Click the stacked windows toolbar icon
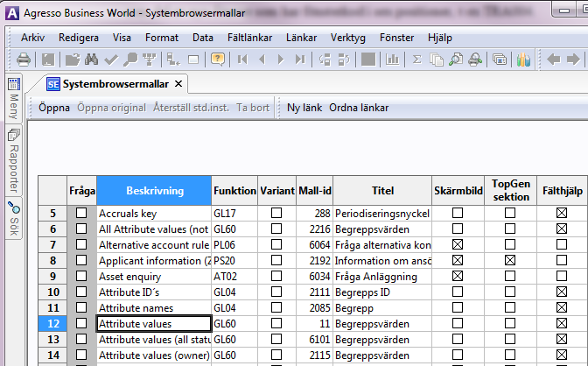Image resolution: width=588 pixels, height=366 pixels. (x=500, y=60)
